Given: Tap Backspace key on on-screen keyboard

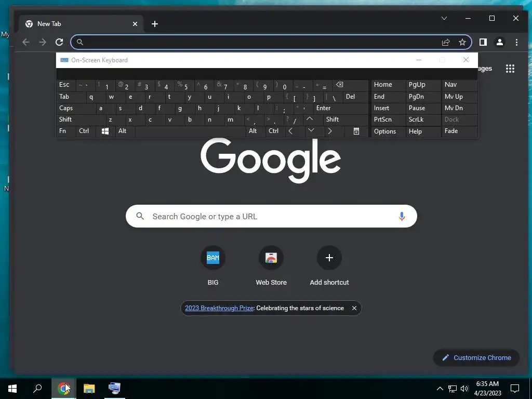Looking at the screenshot, I should 351,85.
